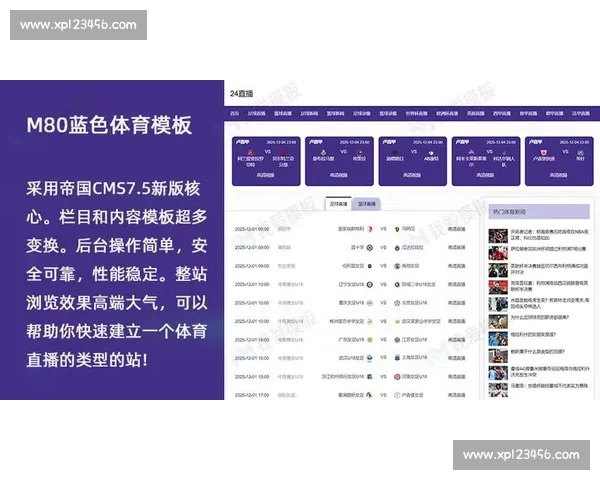Open 世界杯直播 in the navigation bar
This screenshot has width=600, height=480.
[416, 114]
